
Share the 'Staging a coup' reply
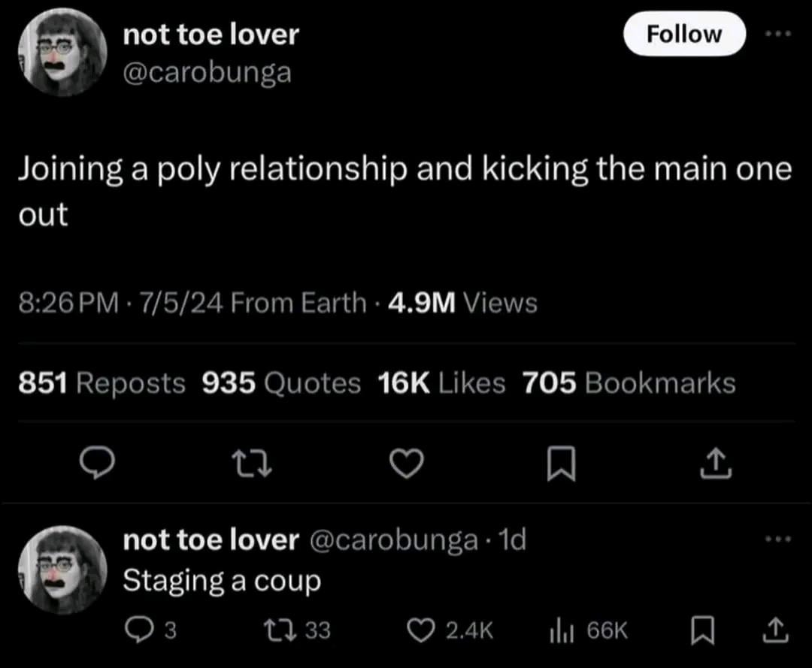775,630
